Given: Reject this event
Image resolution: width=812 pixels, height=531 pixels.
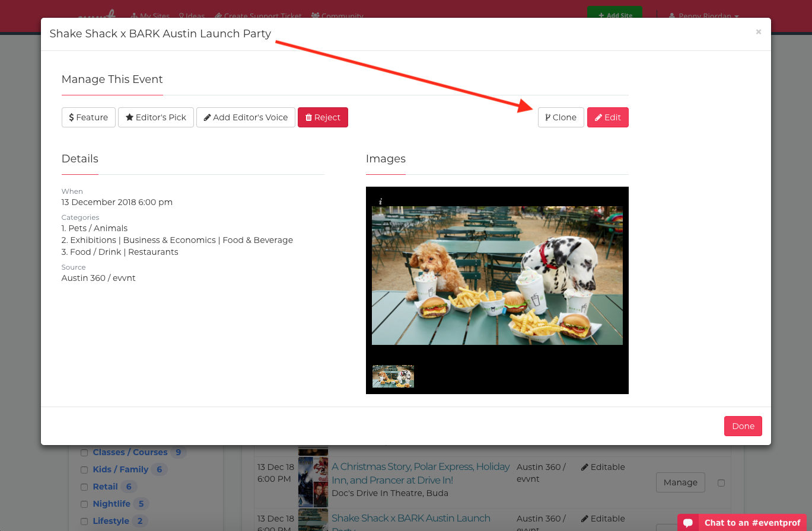Looking at the screenshot, I should [x=323, y=117].
